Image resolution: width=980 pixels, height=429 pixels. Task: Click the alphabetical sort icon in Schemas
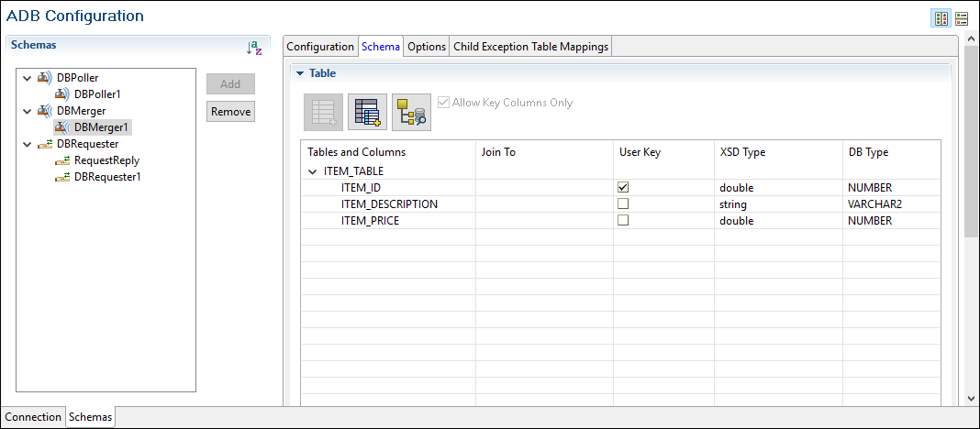click(x=255, y=47)
